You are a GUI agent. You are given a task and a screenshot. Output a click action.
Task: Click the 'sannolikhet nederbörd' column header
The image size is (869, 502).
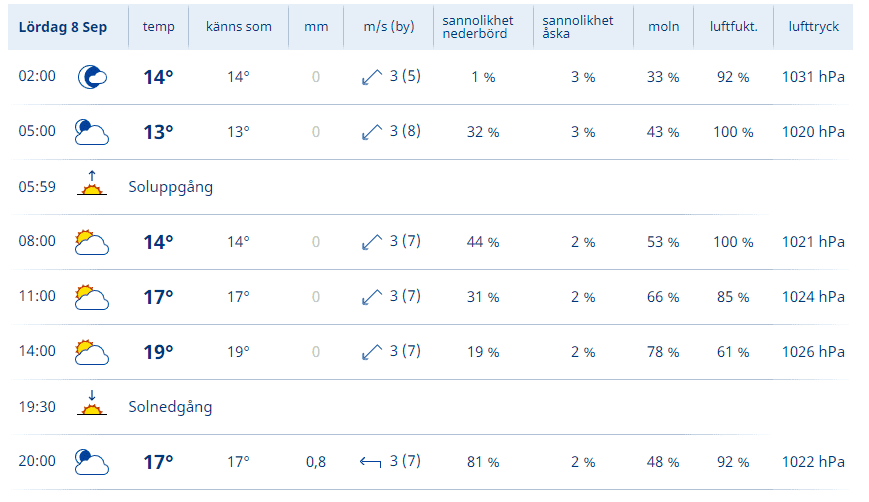(478, 27)
